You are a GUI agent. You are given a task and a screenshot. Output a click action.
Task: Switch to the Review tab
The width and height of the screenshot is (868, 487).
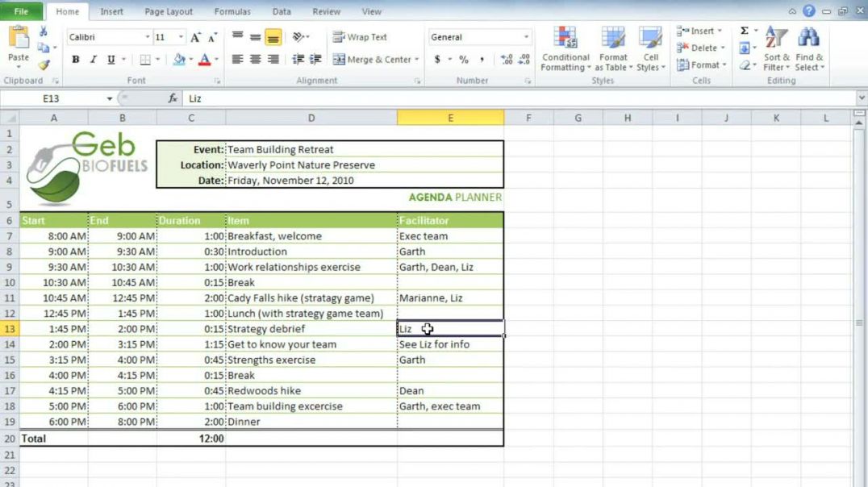click(326, 11)
